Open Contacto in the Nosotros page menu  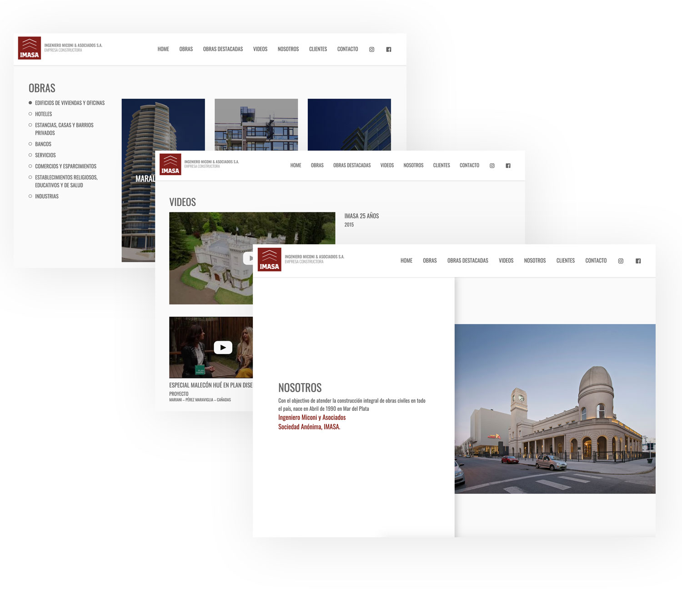596,261
